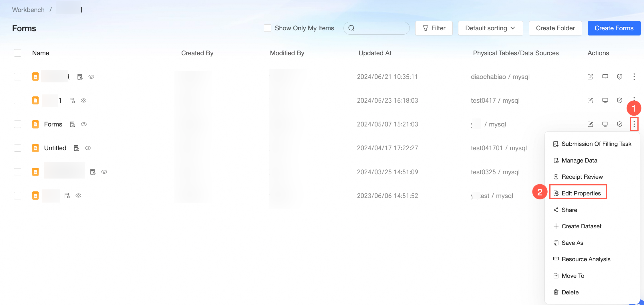Viewport: 644px width, 305px height.
Task: Click the eye icon in the test0325 row
Action: tap(104, 172)
